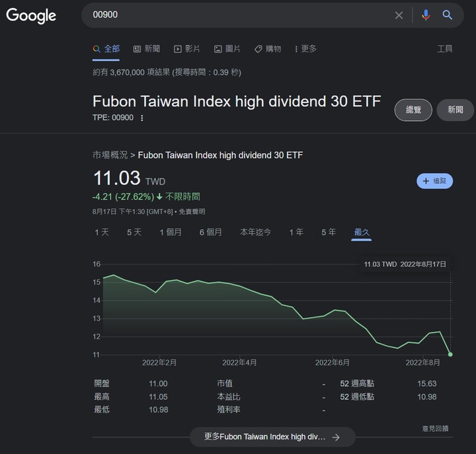Clear the search box with X icon
Image resolution: width=476 pixels, height=454 pixels.
(x=399, y=15)
